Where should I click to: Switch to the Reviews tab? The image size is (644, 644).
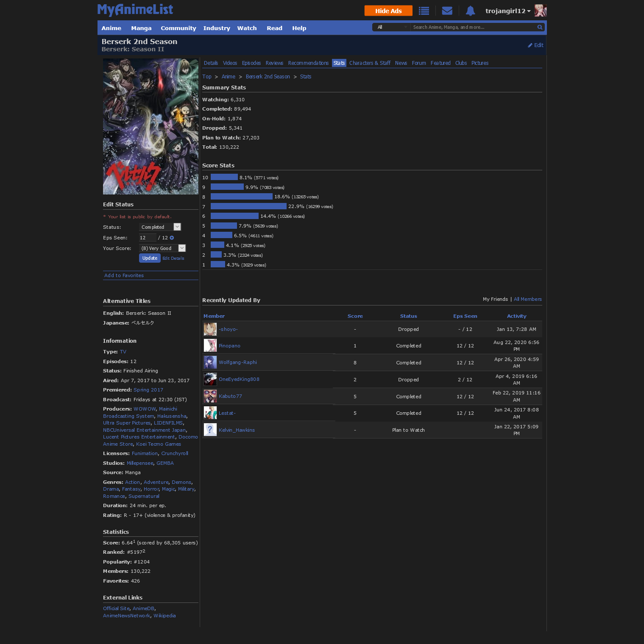274,63
